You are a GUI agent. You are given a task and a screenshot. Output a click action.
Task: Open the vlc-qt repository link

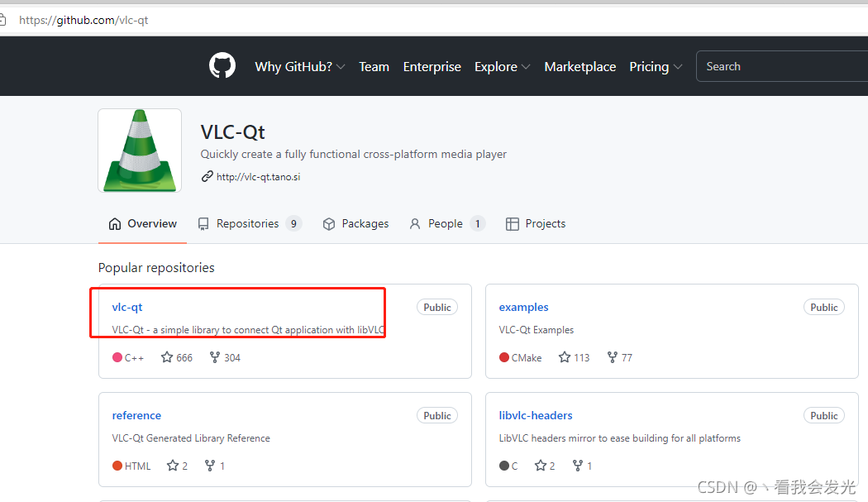point(126,307)
